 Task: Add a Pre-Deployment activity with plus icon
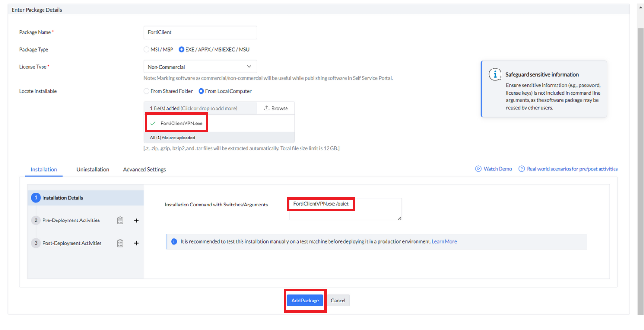pyautogui.click(x=136, y=220)
